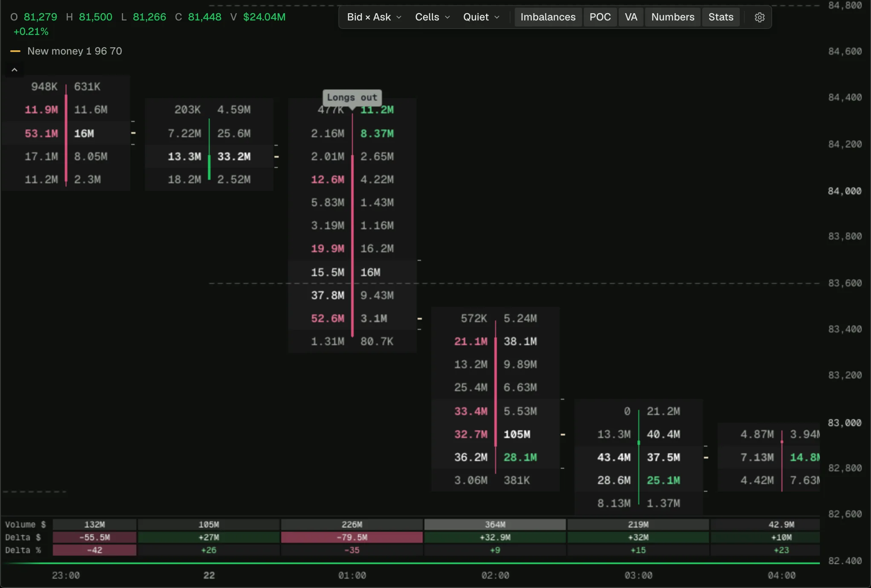Screen dimensions: 871x588
Task: Open the Bid × Ask mode dropdown
Action: pyautogui.click(x=374, y=17)
